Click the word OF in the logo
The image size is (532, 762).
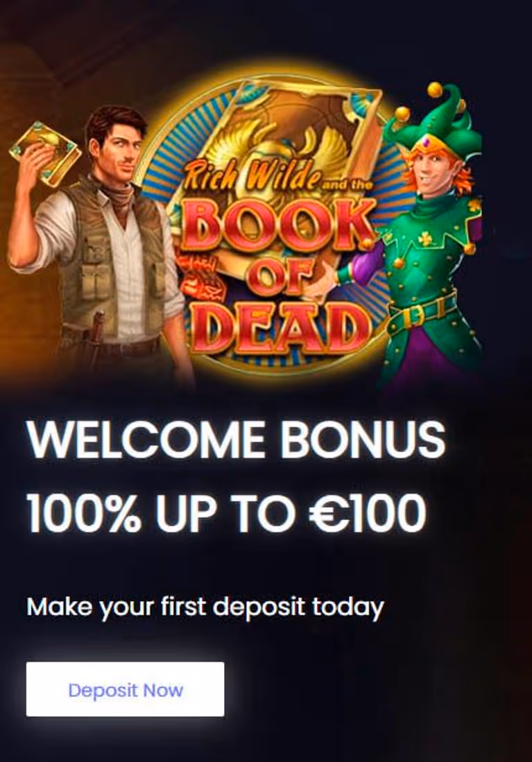tap(279, 278)
